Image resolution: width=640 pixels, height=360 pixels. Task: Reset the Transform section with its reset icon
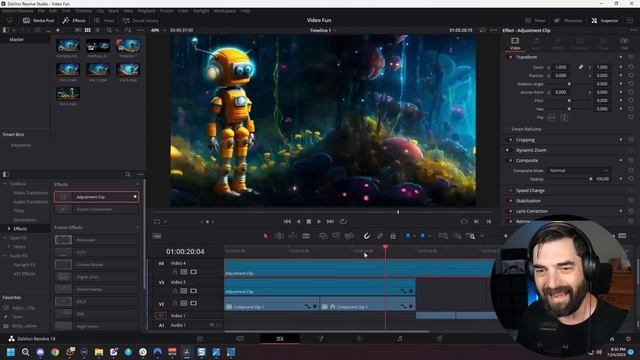tap(631, 57)
